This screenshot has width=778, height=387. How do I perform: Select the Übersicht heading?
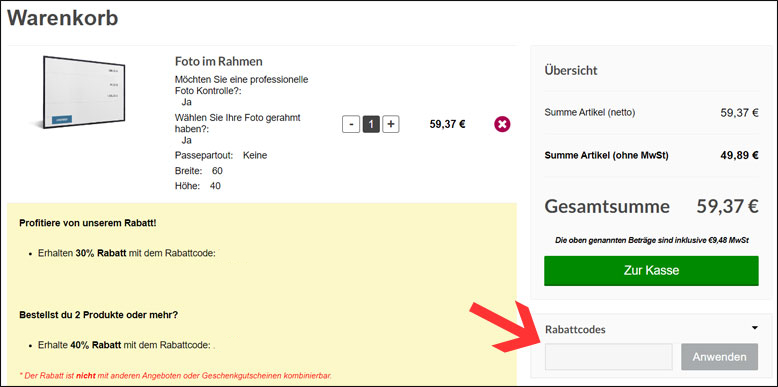[x=571, y=70]
